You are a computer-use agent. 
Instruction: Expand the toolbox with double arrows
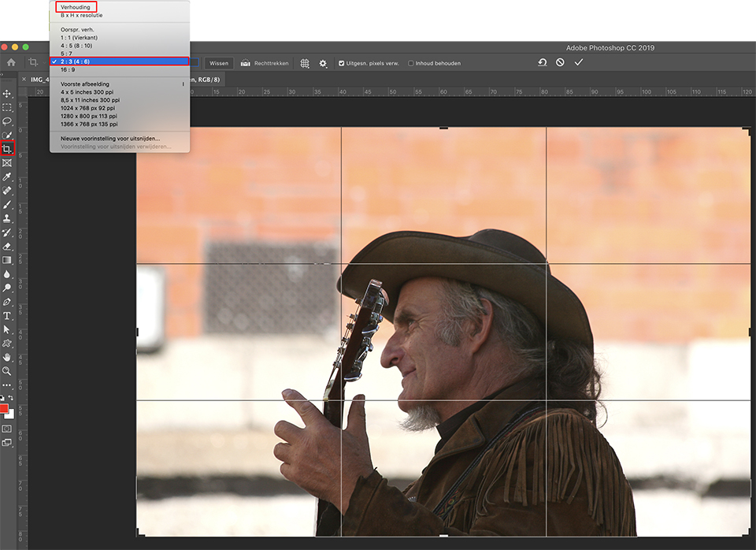point(2,74)
